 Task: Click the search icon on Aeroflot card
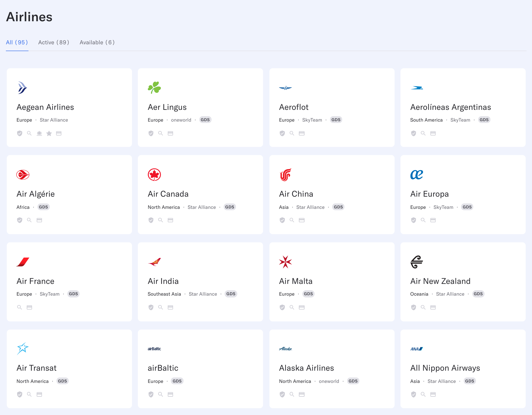[x=292, y=133]
